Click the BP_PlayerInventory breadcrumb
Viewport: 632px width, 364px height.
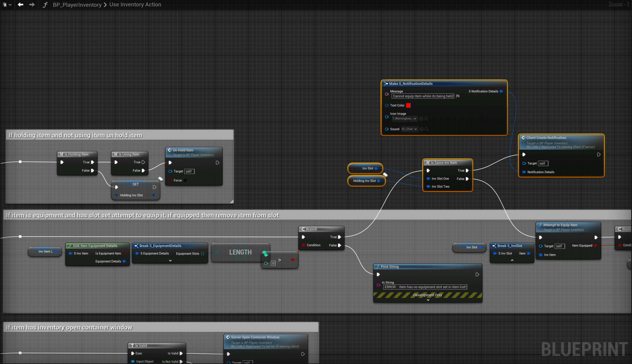pos(77,5)
